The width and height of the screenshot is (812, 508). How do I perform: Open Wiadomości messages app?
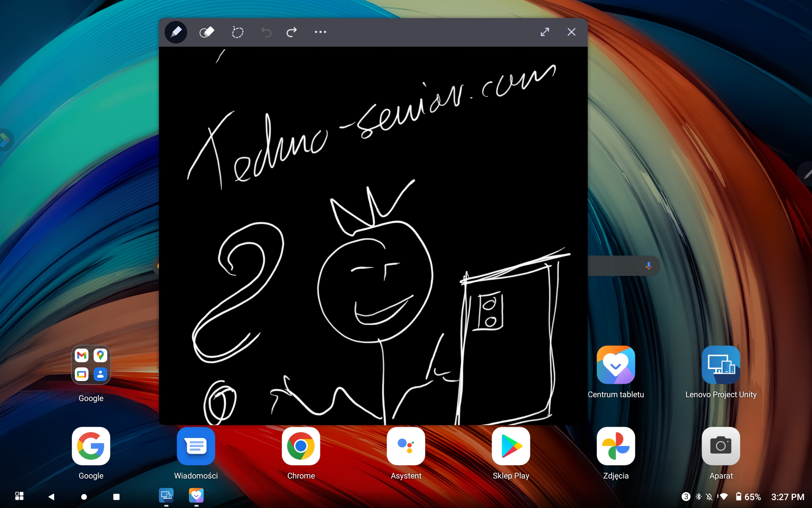click(x=196, y=446)
